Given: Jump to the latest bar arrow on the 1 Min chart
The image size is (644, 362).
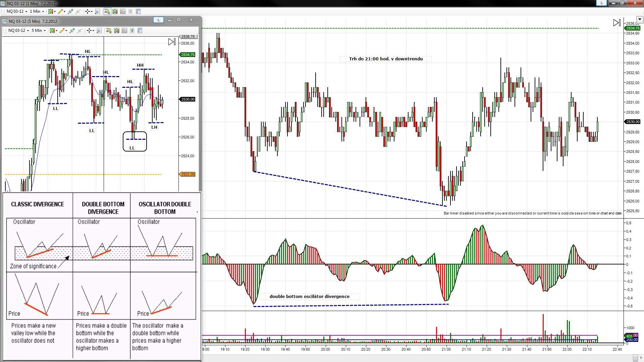Looking at the screenshot, I should point(616,23).
